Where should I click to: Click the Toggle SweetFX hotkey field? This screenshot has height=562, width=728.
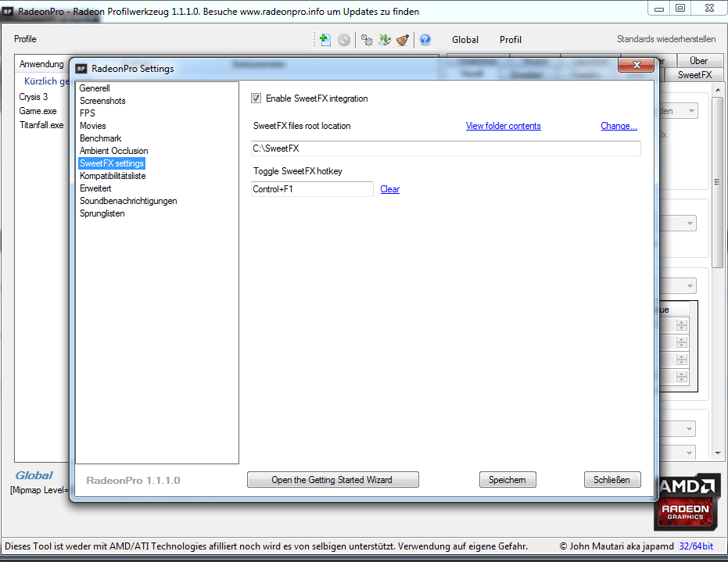click(312, 189)
